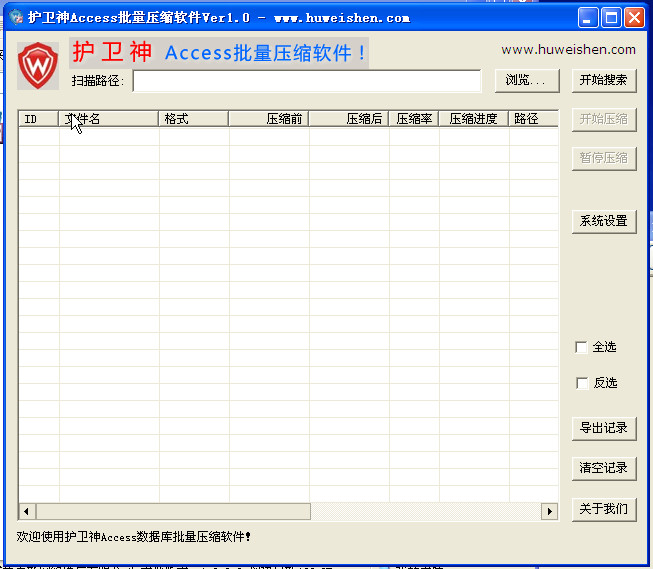Screen dimensions: 653x569
Task: Enable the 全选 checkbox
Action: tap(582, 347)
